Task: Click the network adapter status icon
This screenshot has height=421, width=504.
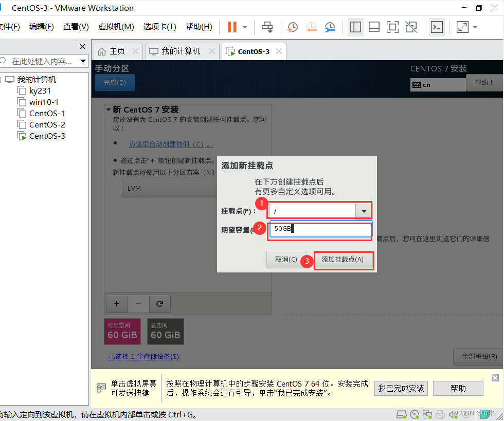Action: (427, 414)
